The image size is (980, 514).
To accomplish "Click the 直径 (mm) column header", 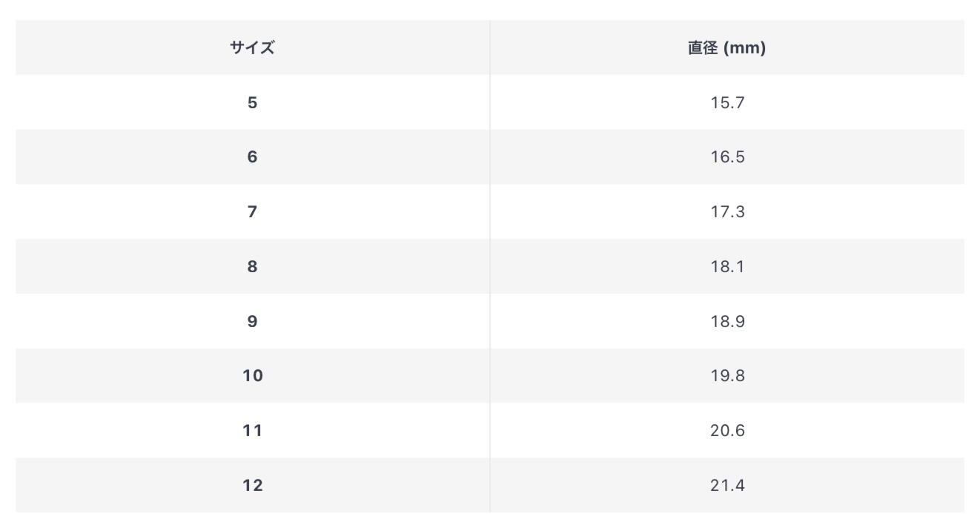I will click(726, 48).
